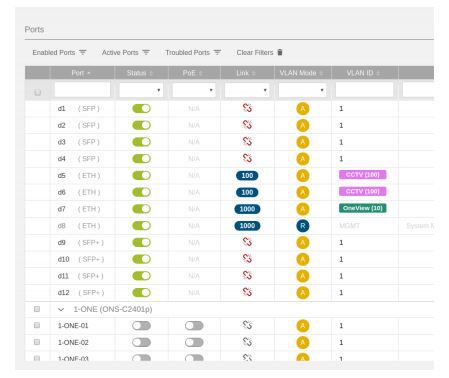Sort by the VLAN Mode column header
449x378 pixels.
click(303, 73)
